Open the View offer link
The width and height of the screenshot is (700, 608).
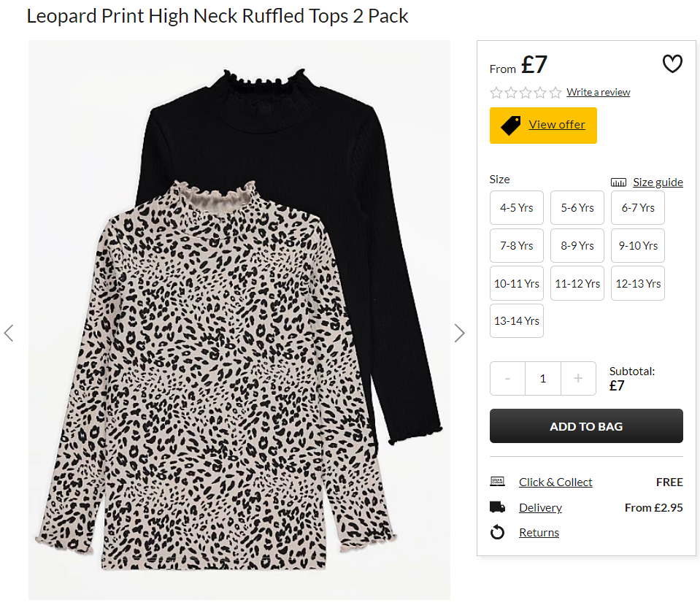557,125
